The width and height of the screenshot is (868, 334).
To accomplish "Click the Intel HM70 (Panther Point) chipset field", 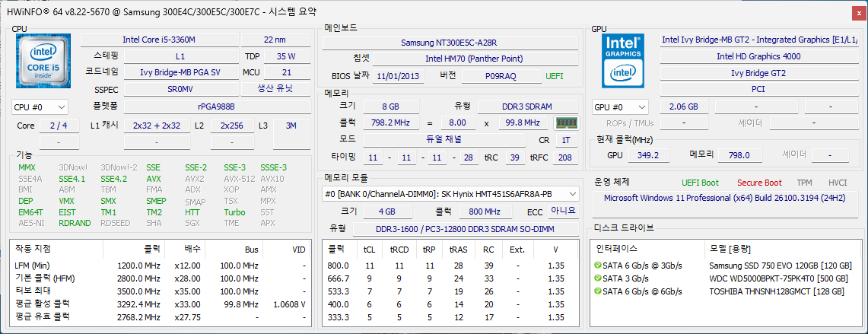I will tap(474, 59).
